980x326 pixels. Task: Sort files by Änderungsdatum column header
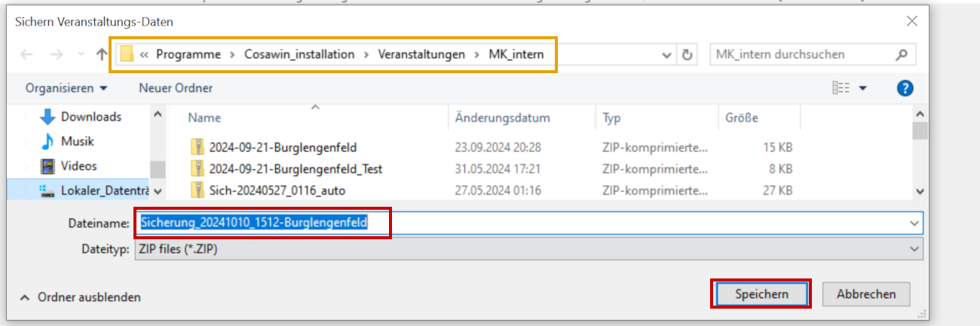pyautogui.click(x=502, y=118)
